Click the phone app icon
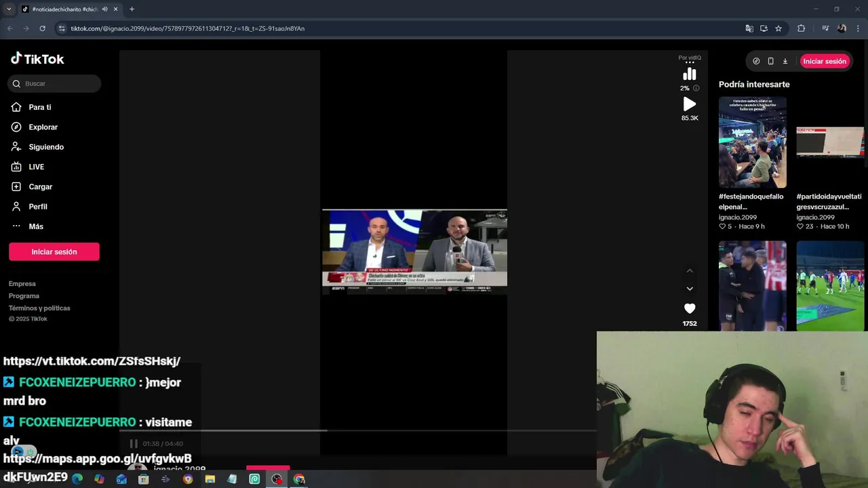This screenshot has height=488, width=868. (770, 61)
